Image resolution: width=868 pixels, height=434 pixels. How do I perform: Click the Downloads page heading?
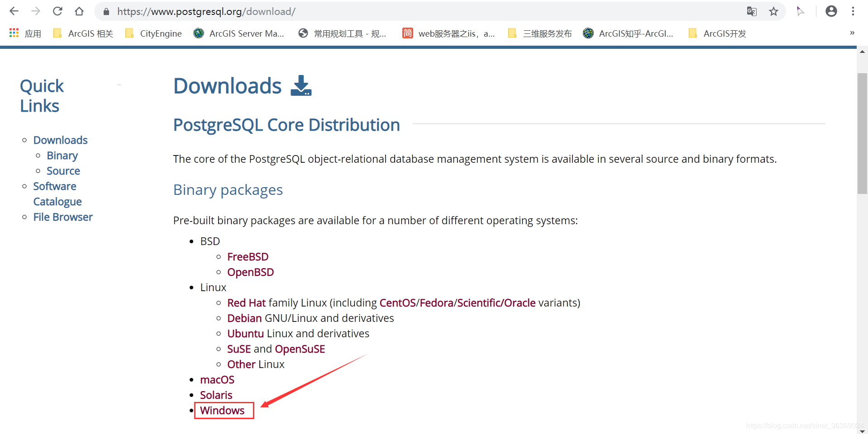pyautogui.click(x=228, y=86)
